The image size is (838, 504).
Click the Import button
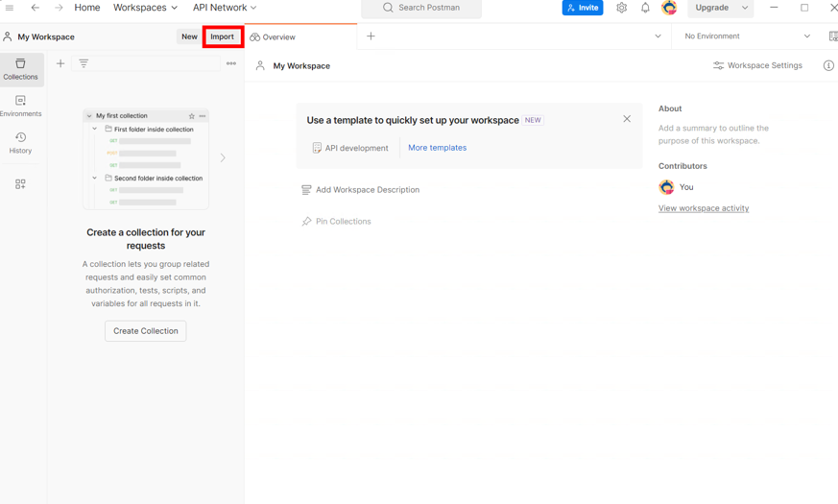[x=223, y=36]
